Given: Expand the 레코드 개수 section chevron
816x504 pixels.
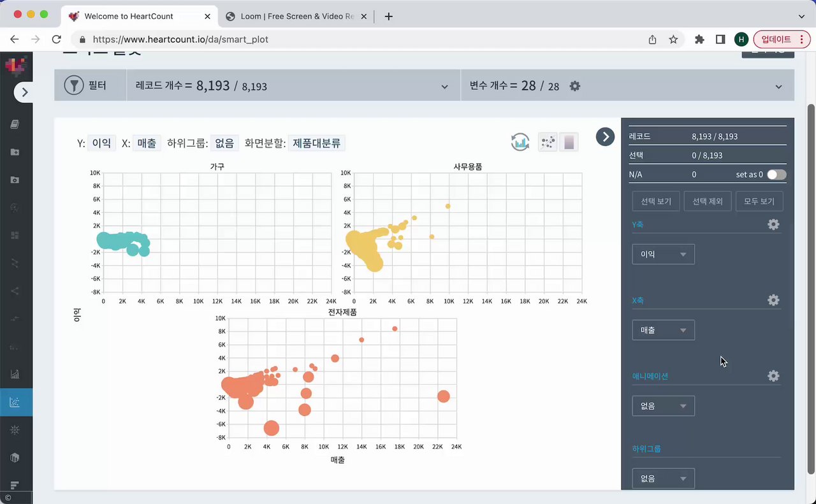Looking at the screenshot, I should point(445,87).
